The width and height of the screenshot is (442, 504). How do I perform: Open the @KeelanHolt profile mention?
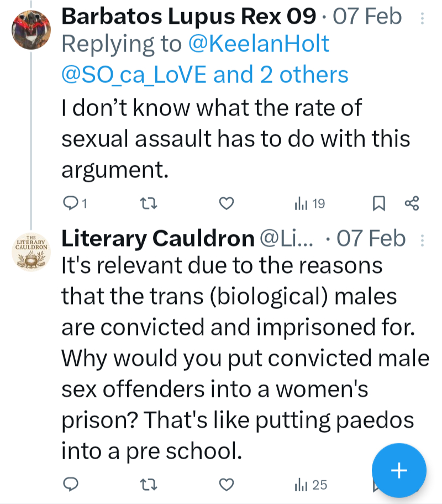click(x=259, y=44)
